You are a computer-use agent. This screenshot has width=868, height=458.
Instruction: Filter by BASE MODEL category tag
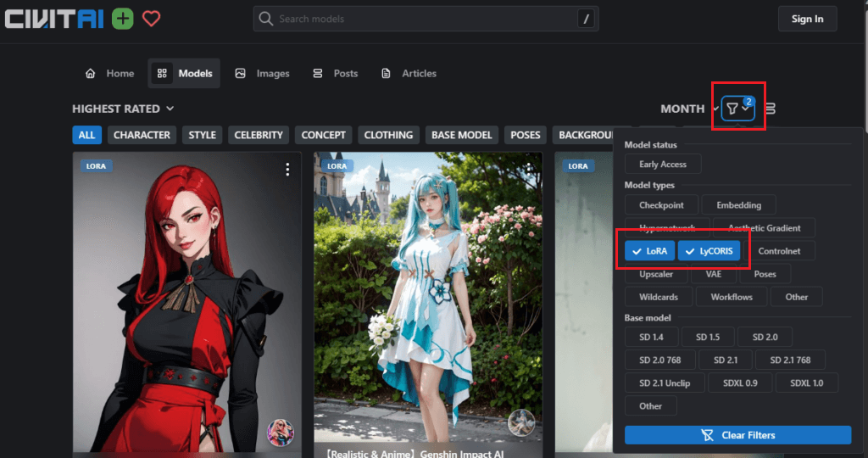pos(462,135)
